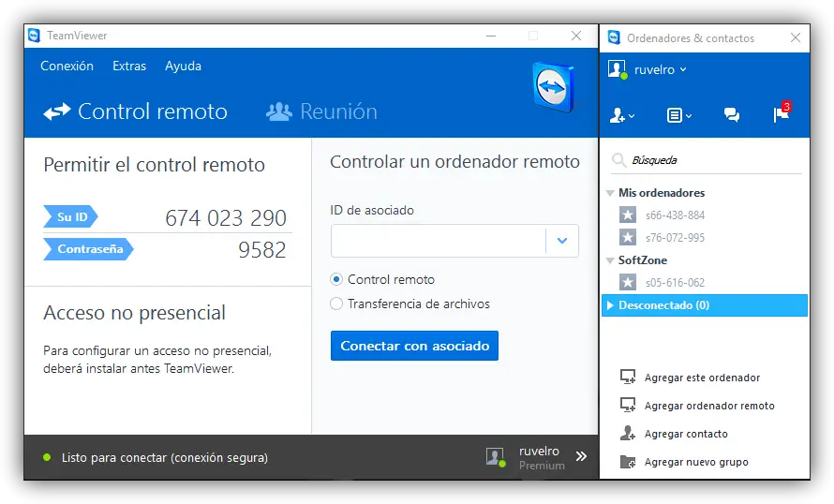
Task: Switch to the Reunión tab
Action: point(321,111)
